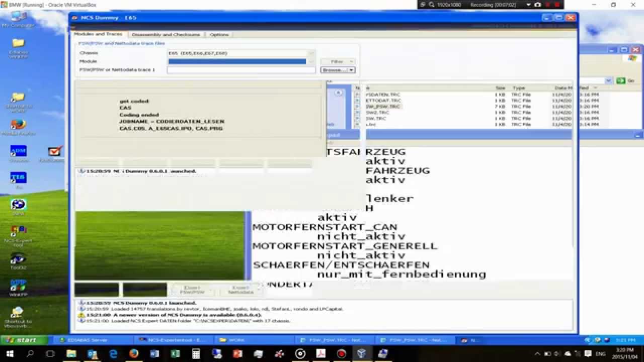The height and width of the screenshot is (362, 644).
Task: Show hidden tray icons chevron
Action: (x=538, y=354)
